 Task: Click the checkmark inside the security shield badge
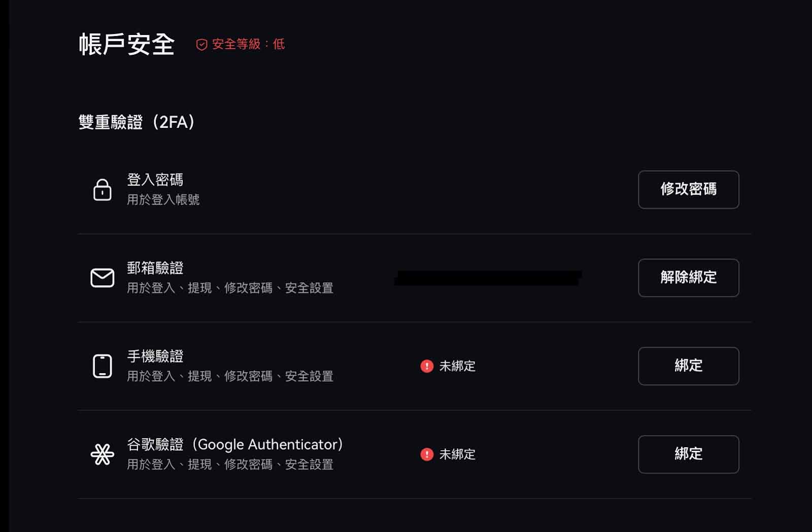(x=201, y=44)
